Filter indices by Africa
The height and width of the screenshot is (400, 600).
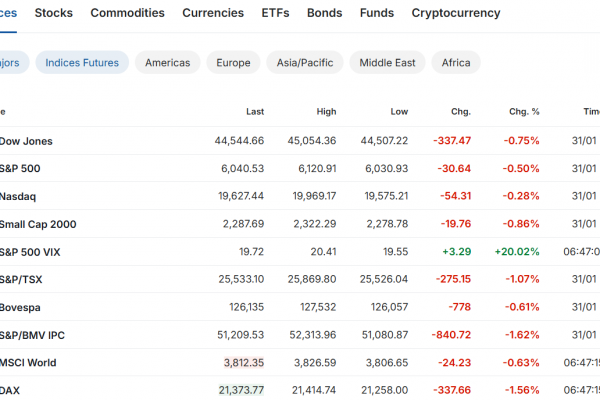(x=456, y=62)
